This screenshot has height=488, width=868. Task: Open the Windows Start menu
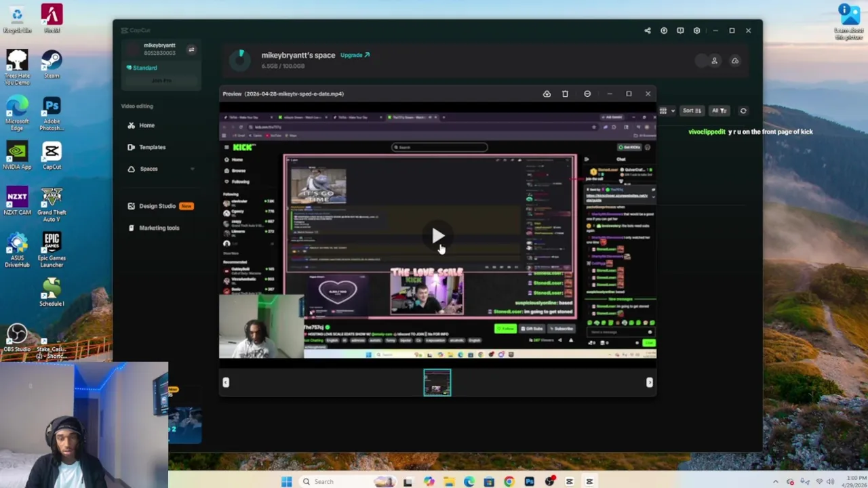click(286, 482)
